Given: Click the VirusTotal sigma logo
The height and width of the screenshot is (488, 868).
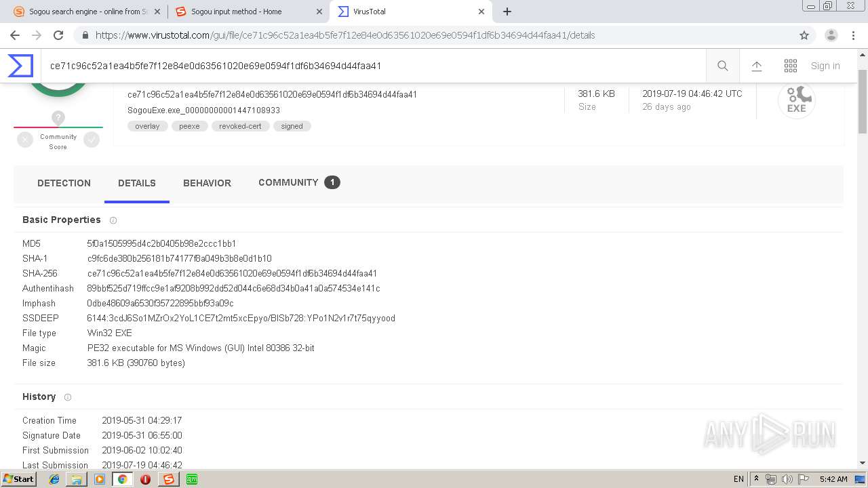Looking at the screenshot, I should coord(20,66).
